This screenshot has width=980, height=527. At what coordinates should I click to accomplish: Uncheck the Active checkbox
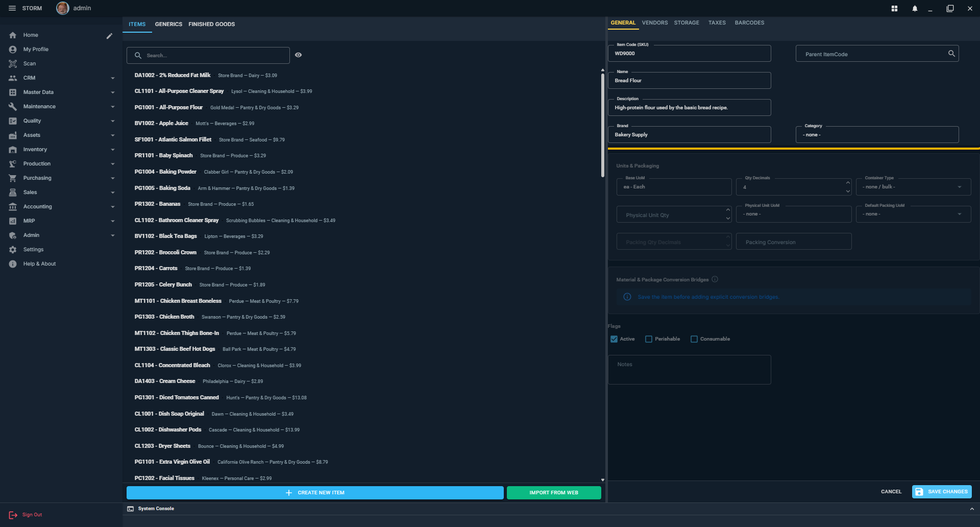click(x=614, y=339)
